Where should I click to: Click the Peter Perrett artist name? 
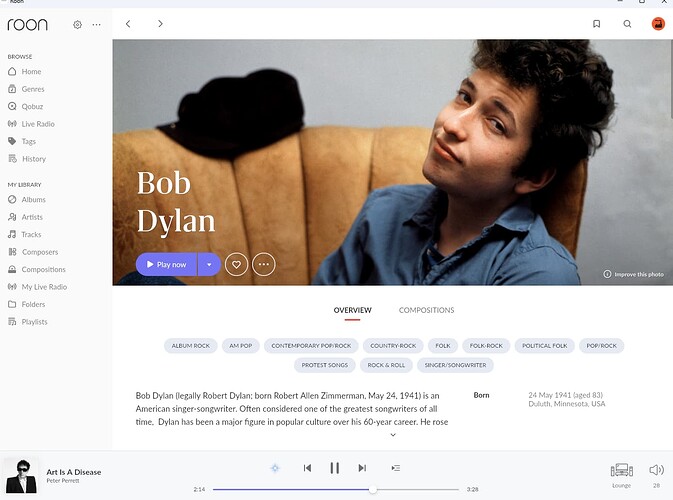(63, 481)
